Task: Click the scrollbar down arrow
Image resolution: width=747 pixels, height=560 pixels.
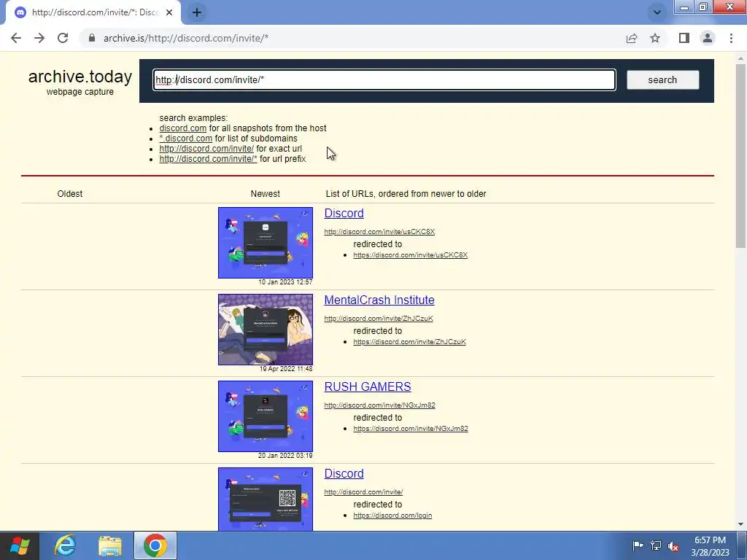Action: (741, 524)
